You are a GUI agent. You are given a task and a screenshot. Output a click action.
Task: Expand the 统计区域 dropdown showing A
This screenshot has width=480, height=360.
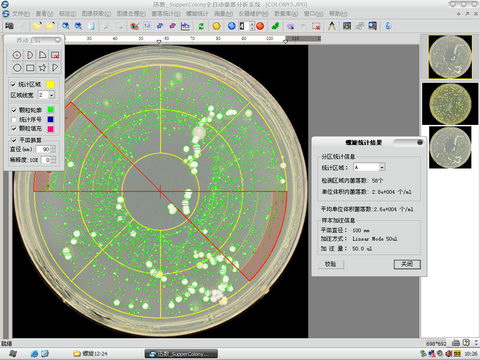[x=382, y=167]
